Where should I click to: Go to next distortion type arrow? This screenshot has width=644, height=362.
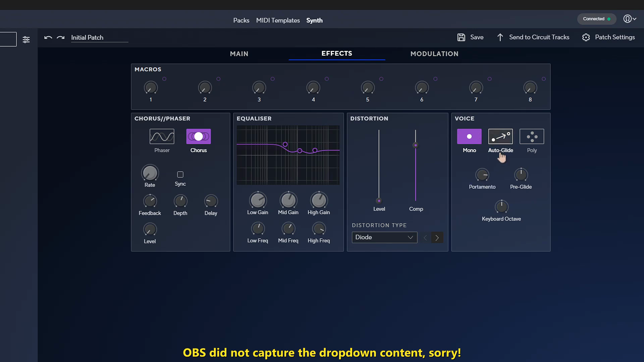point(437,238)
